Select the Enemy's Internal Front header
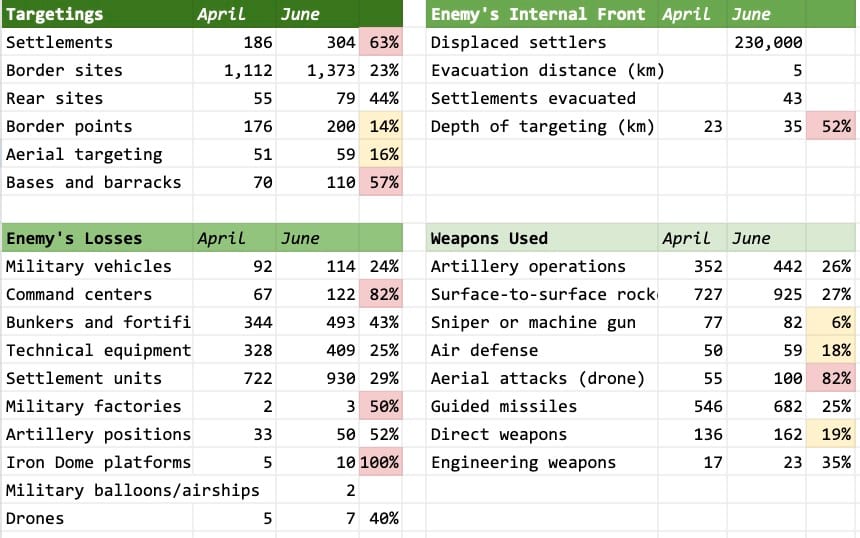Viewport: 860px width, 538px height. click(542, 14)
